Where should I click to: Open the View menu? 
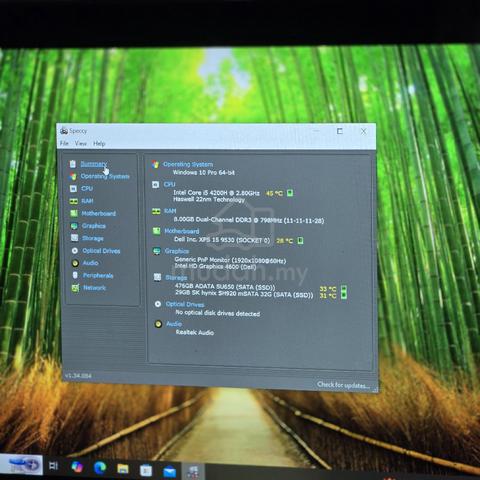[81, 144]
